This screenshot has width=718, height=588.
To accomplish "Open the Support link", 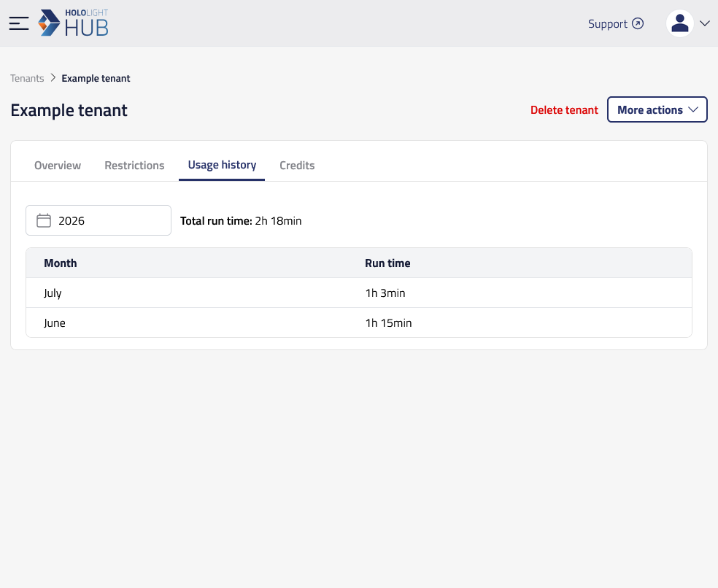I will pyautogui.click(x=615, y=24).
